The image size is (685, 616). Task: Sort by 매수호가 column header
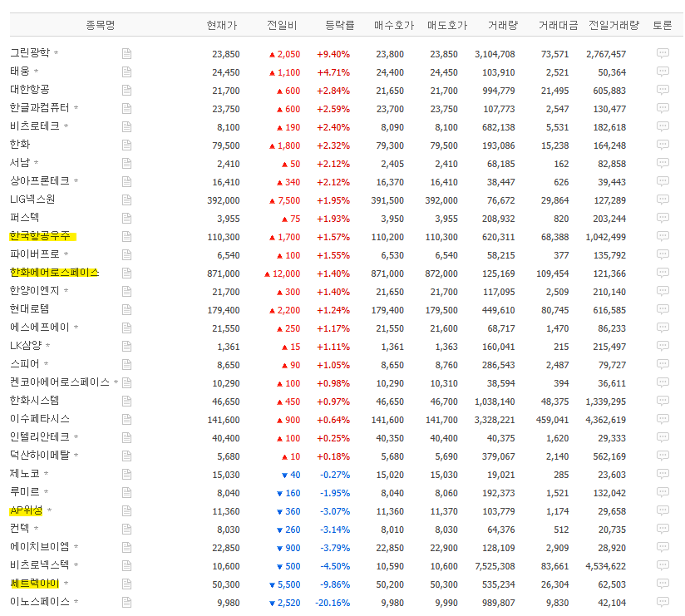click(393, 25)
